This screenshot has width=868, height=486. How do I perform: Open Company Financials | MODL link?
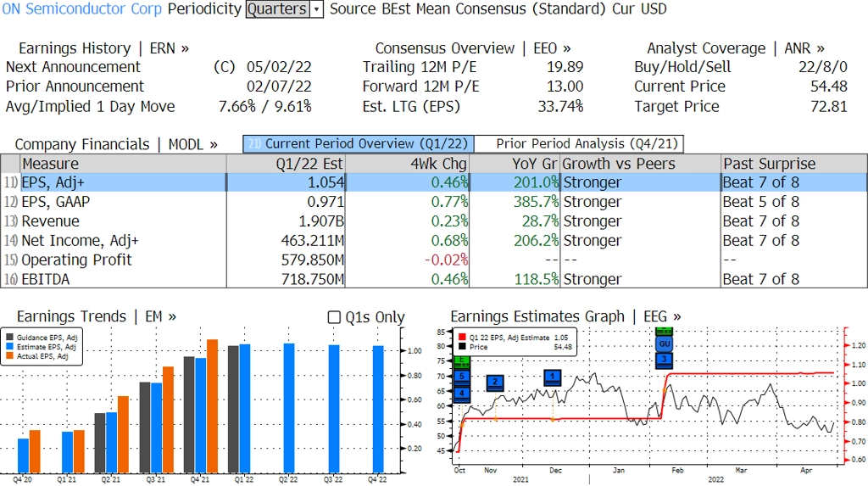pos(116,145)
